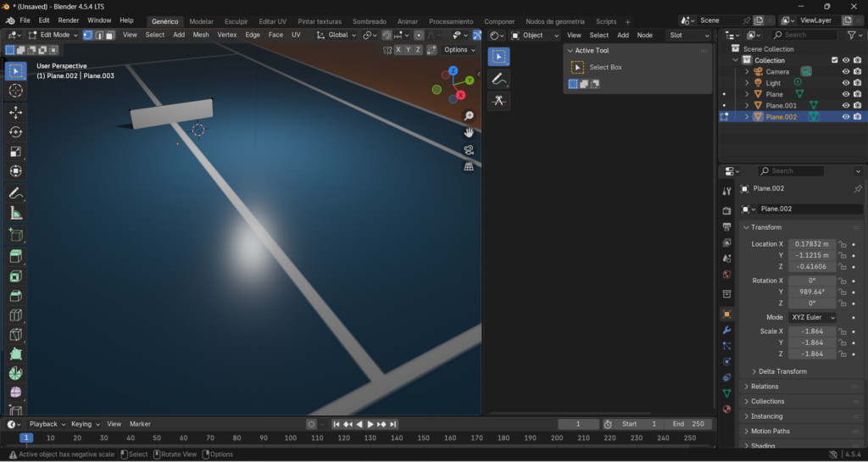Uncheck the Collection exclude checkbox
The width and height of the screenshot is (868, 462).
pyautogui.click(x=835, y=60)
